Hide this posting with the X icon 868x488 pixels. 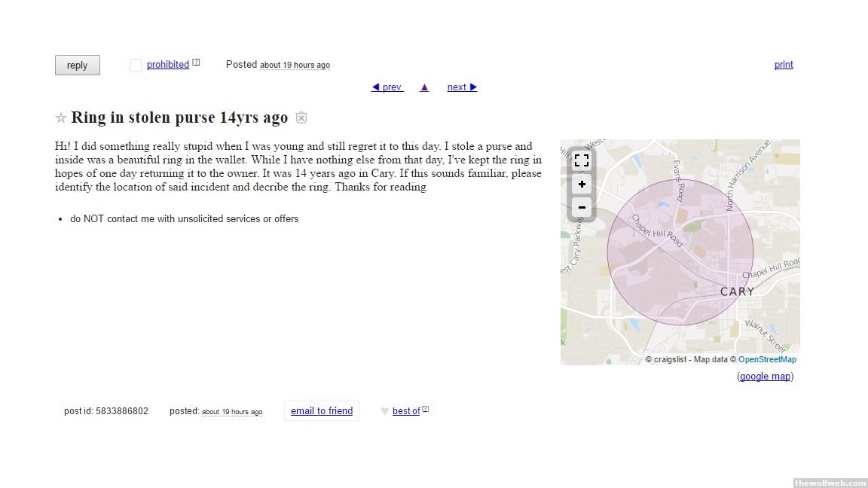tap(301, 118)
